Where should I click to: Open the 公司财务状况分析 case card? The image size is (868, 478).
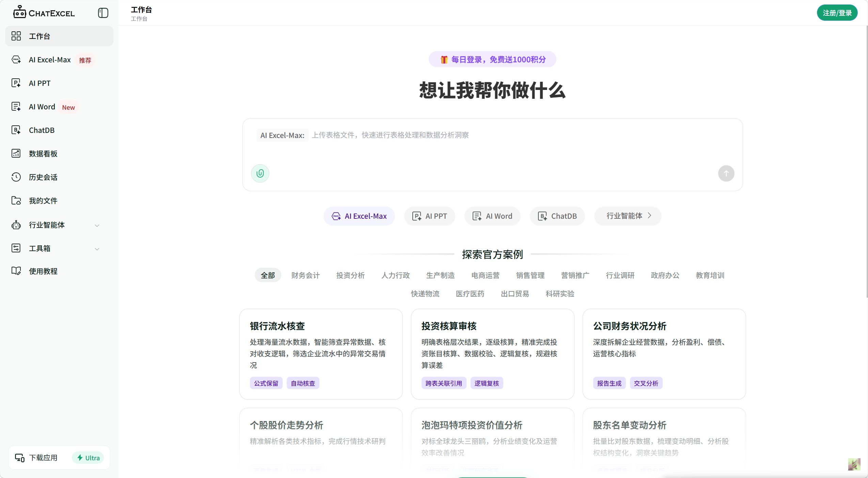point(664,354)
